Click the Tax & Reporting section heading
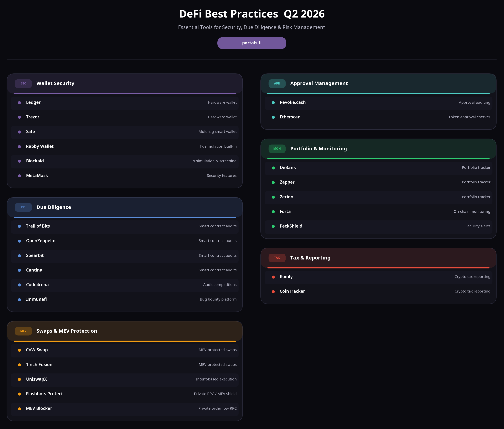504x429 pixels. [x=310, y=258]
